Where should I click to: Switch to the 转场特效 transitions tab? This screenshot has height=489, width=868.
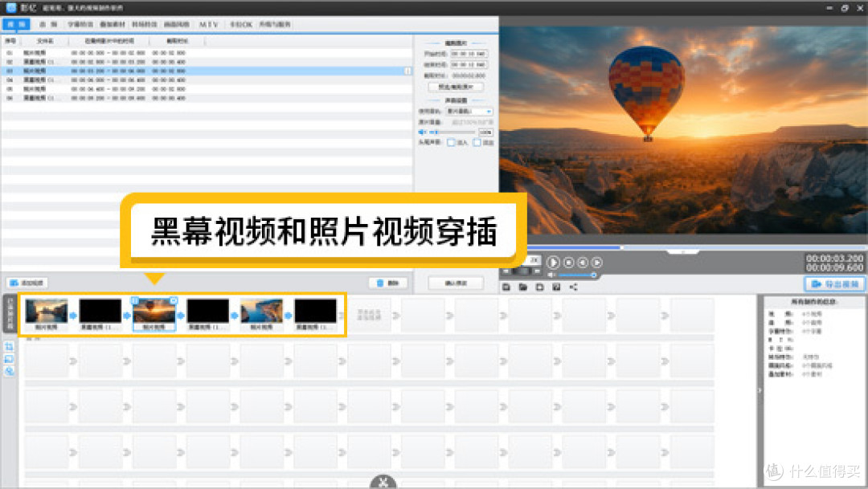tap(145, 24)
